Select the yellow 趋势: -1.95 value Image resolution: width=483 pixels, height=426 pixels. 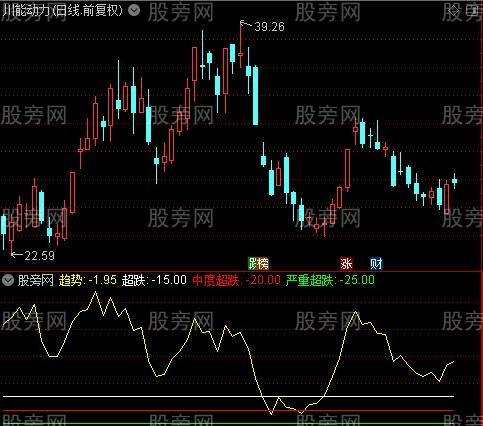[88, 280]
